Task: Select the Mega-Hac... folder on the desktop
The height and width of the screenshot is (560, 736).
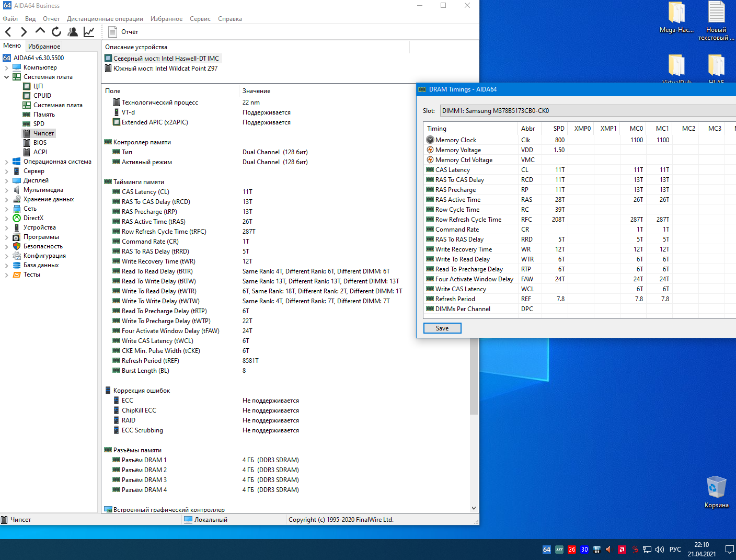Action: point(676,17)
